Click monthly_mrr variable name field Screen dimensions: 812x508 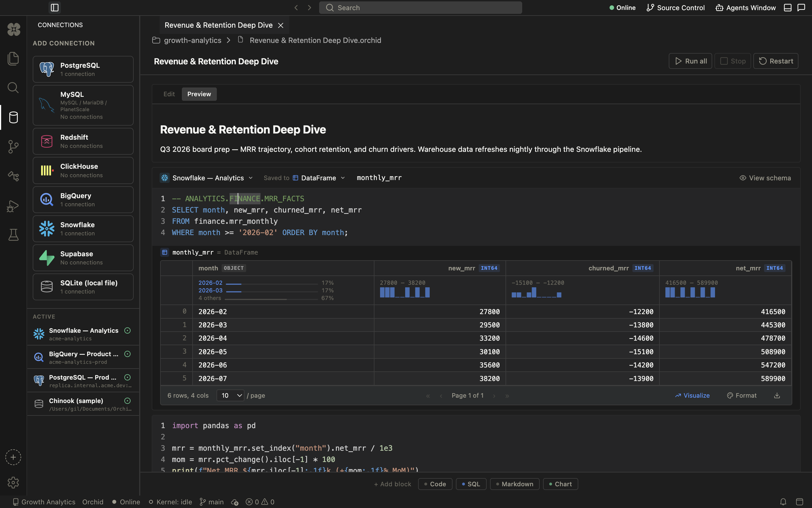point(379,178)
